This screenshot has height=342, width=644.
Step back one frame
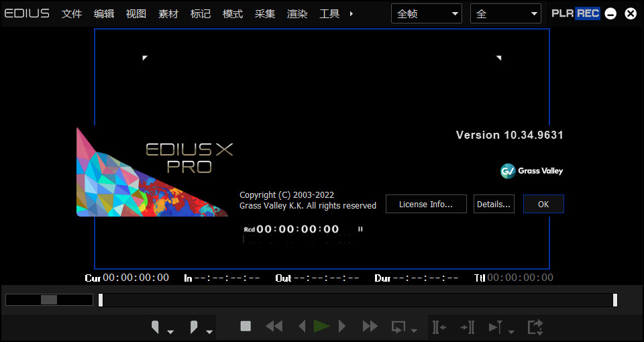[302, 327]
